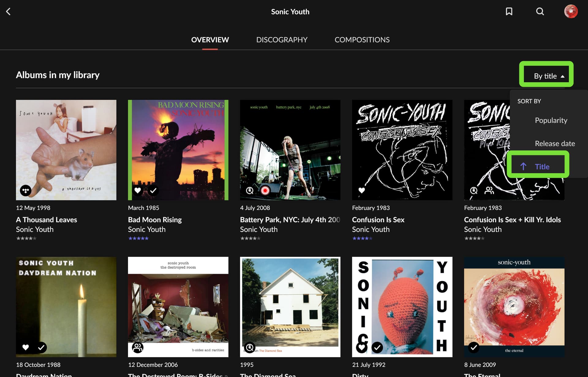Set star rating on A Thousand Leaves
Viewport: 588px width, 377px height.
(x=26, y=238)
